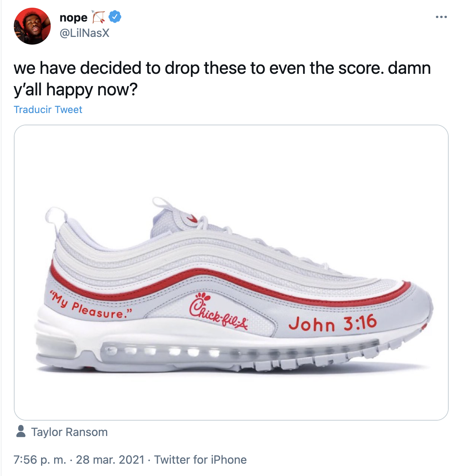Click the "My Pleasure." text on the heel
Screen dimensions: 461x476
pos(91,306)
